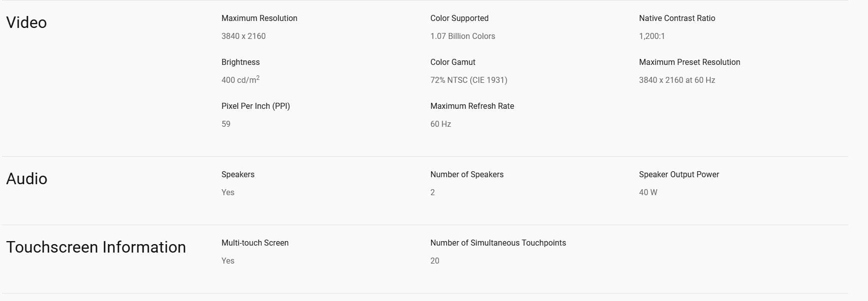Click the 40 W speaker output value

point(648,192)
